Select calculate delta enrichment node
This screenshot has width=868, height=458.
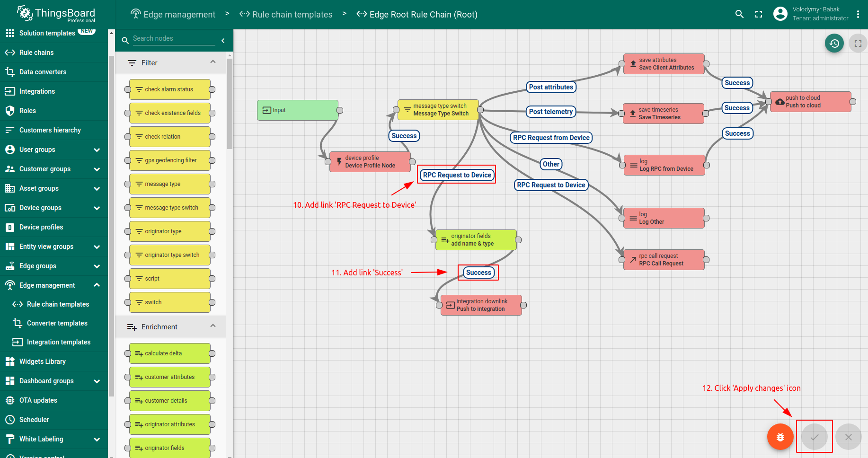[x=169, y=353]
